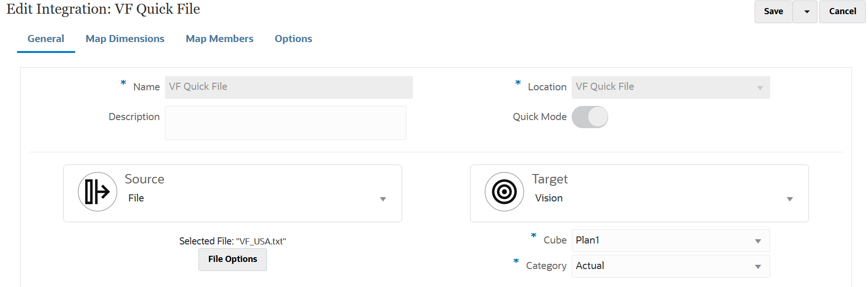Expand the Location dropdown

pos(760,88)
